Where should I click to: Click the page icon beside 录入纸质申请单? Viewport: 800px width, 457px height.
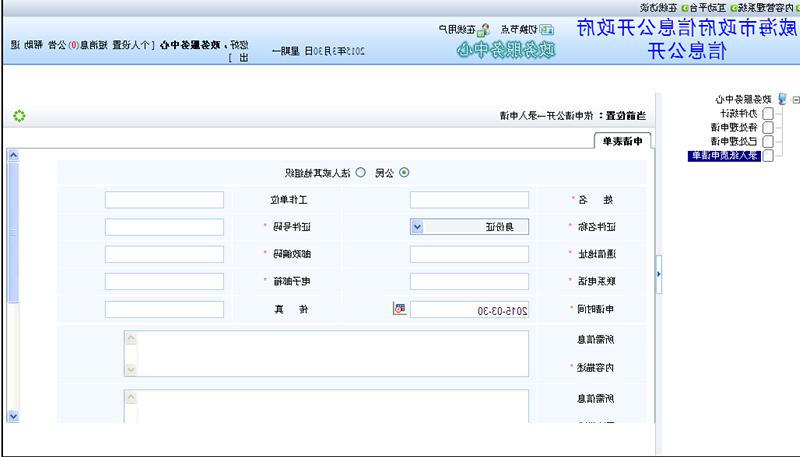point(768,156)
